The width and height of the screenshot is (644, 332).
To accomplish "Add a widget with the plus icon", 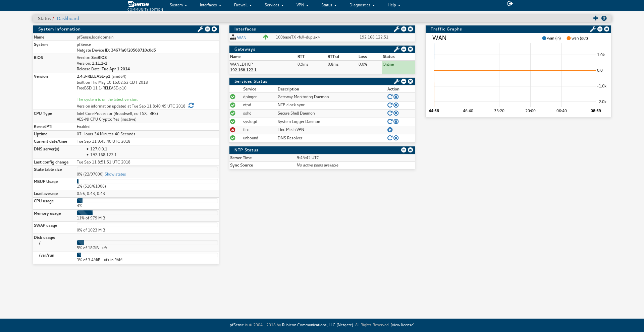I will (x=596, y=18).
